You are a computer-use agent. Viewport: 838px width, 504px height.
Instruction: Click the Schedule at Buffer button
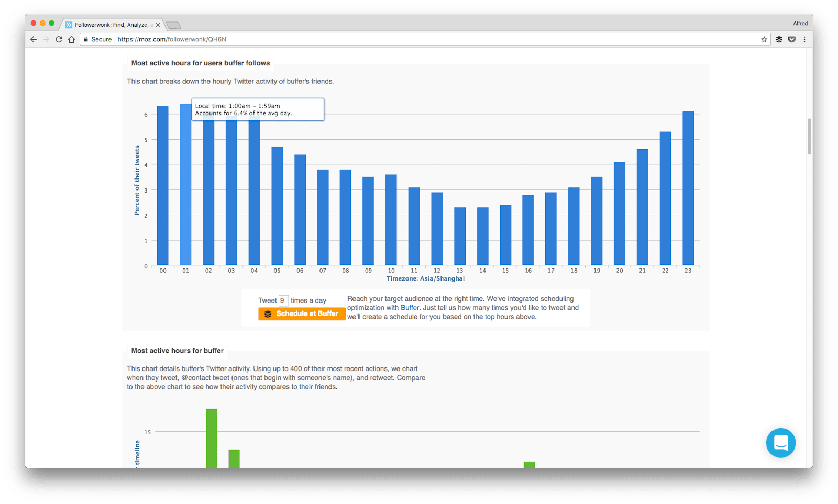click(x=302, y=314)
